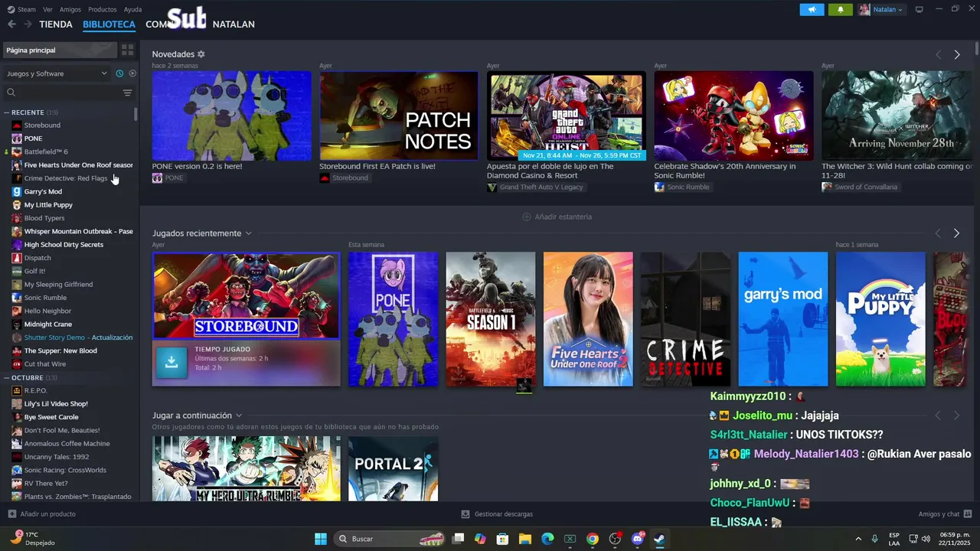Click the taskbar microphone icon

click(x=874, y=539)
